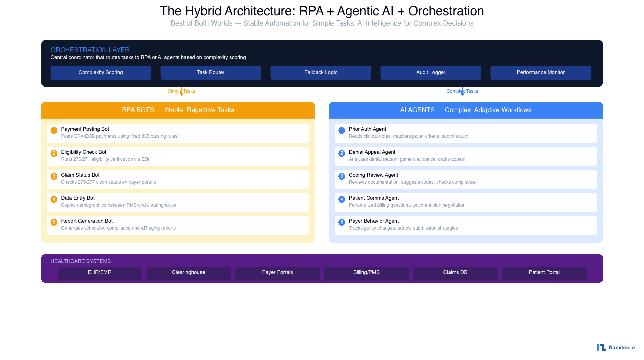Click the Nirmitee.io logo mark

pyautogui.click(x=601, y=348)
